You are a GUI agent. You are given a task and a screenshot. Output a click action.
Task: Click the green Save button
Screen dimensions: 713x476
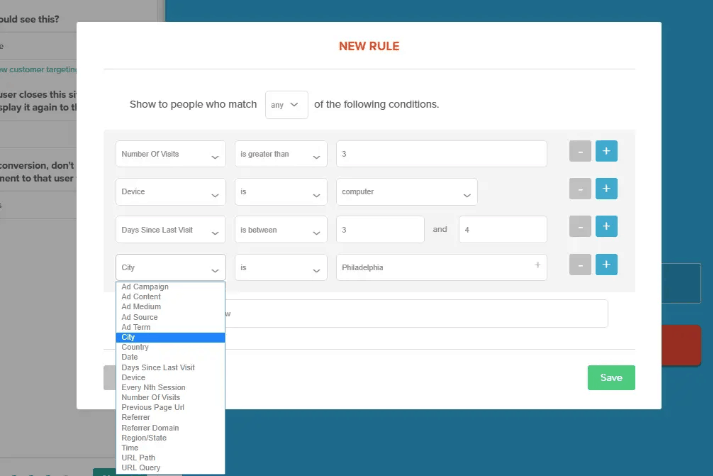pos(611,377)
